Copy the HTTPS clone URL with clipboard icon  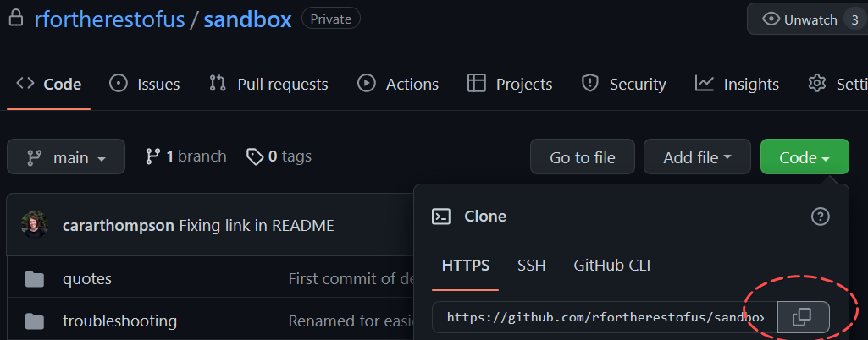click(804, 317)
